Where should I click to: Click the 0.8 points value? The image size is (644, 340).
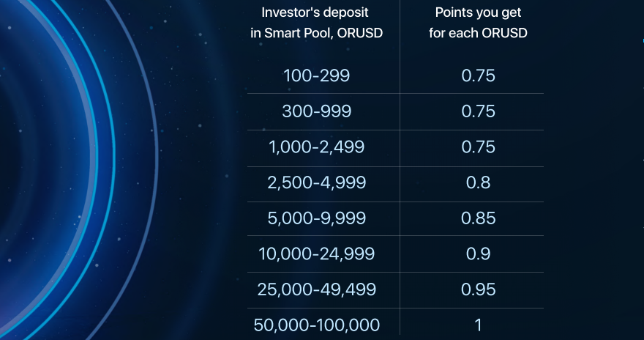tap(478, 182)
